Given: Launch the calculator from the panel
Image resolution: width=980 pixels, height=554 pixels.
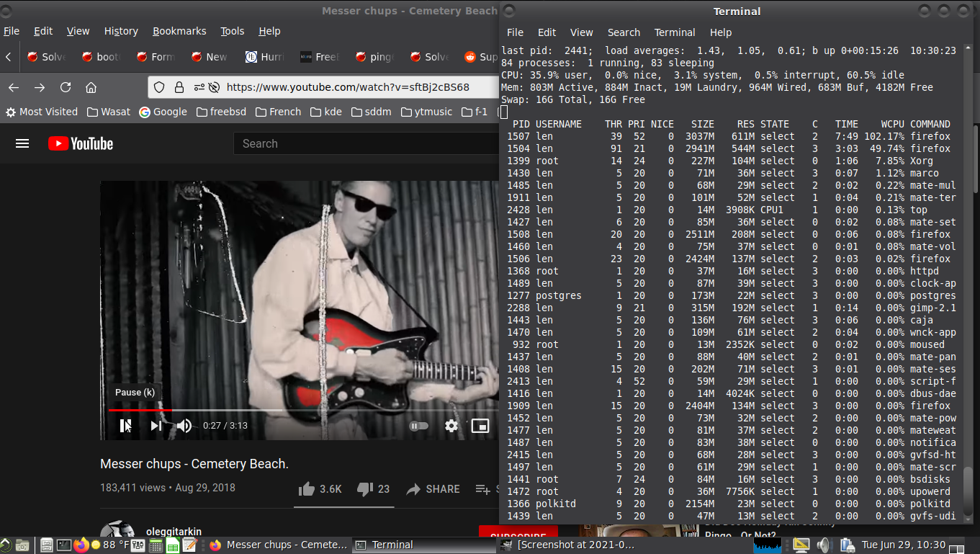Looking at the screenshot, I should point(156,545).
